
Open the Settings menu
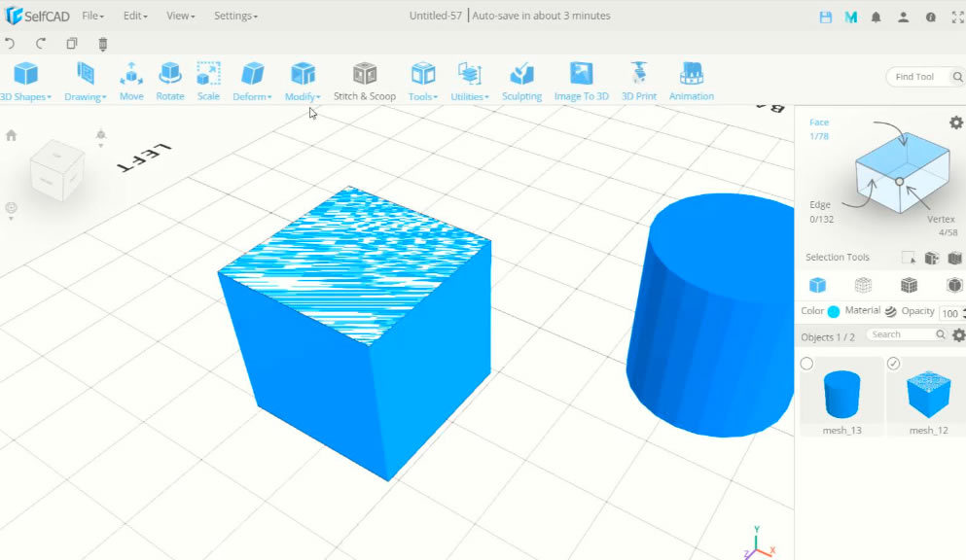point(236,16)
